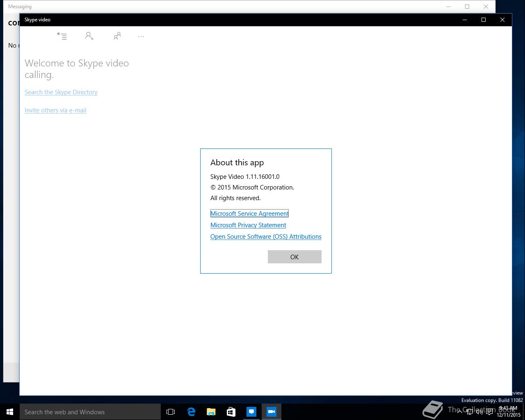Click the Messaging window title text
This screenshot has width=525, height=420.
tap(20, 7)
